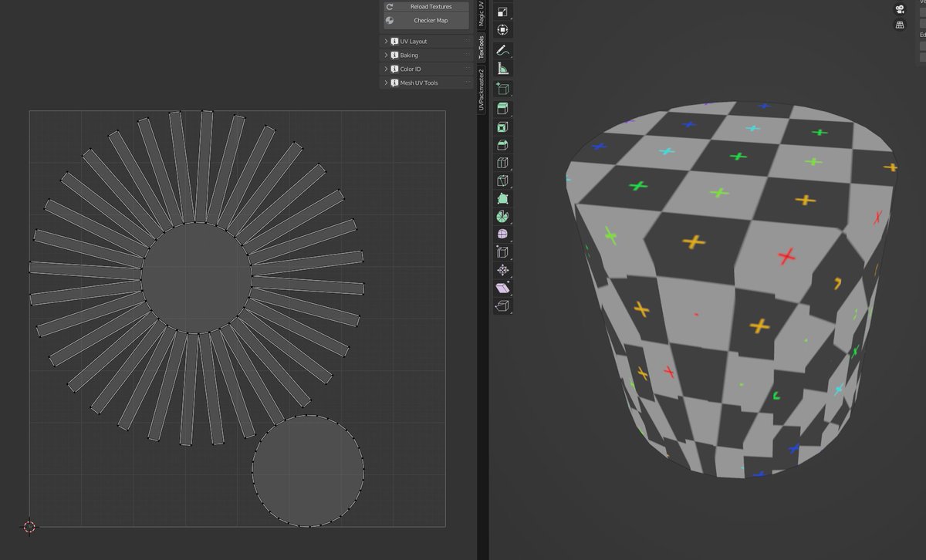This screenshot has height=560, width=926.
Task: Click the lower-right circular UV island
Action: coord(308,471)
